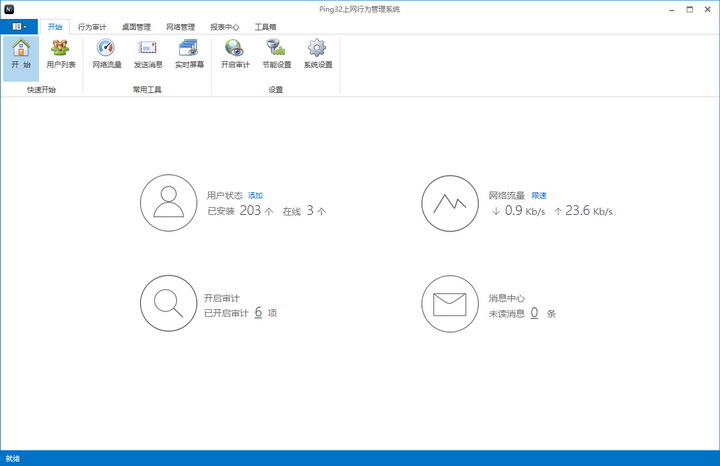Click the 限速 link beside 网络流量

click(x=539, y=196)
